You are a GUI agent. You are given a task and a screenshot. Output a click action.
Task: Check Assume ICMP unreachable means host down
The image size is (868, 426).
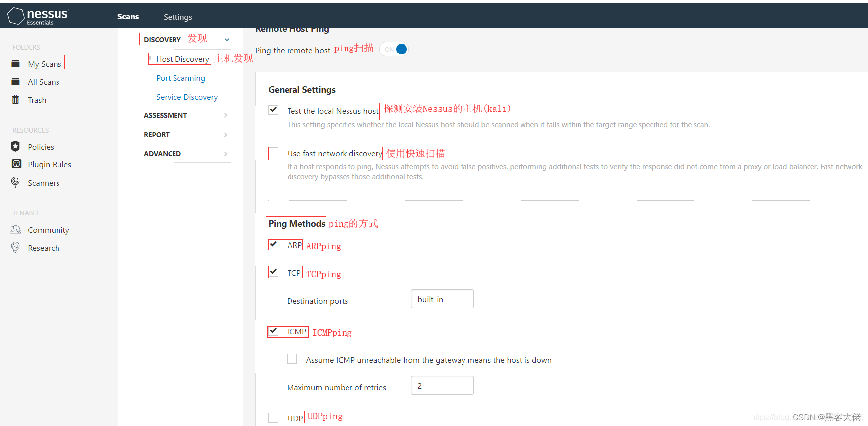(292, 359)
